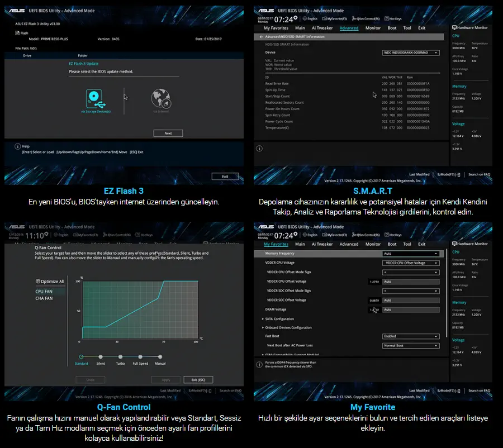Viewport: 503px width, 448px height.
Task: Click the VDDCR CPU Offset Voltage input field
Action: 411,282
